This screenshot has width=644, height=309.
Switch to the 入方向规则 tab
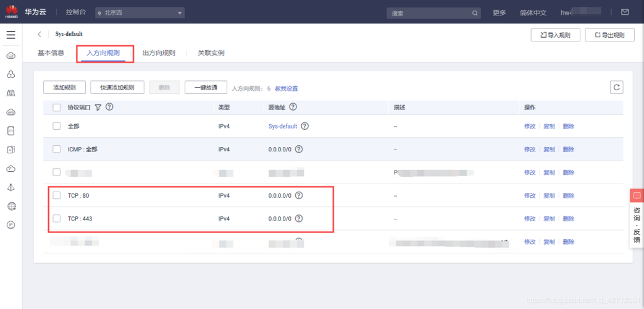[103, 53]
